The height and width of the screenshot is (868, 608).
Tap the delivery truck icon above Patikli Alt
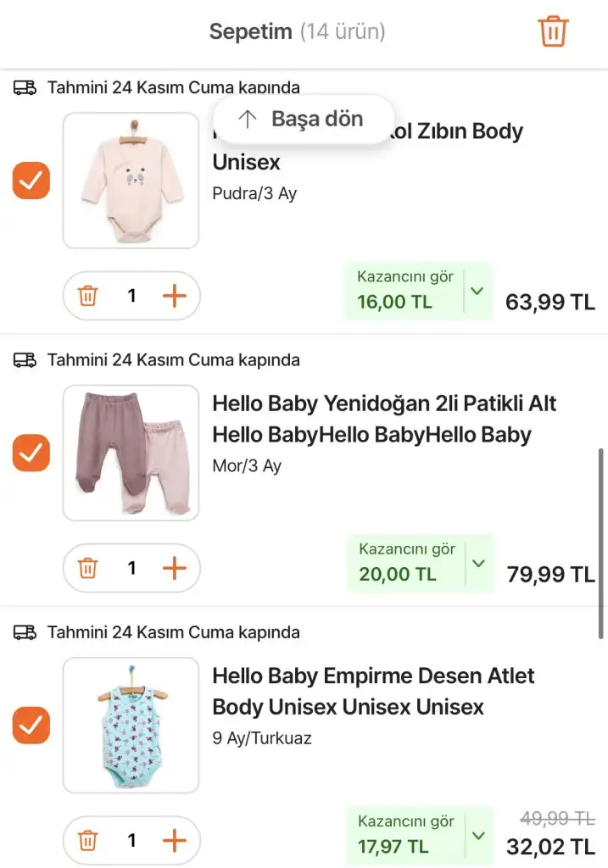(25, 360)
